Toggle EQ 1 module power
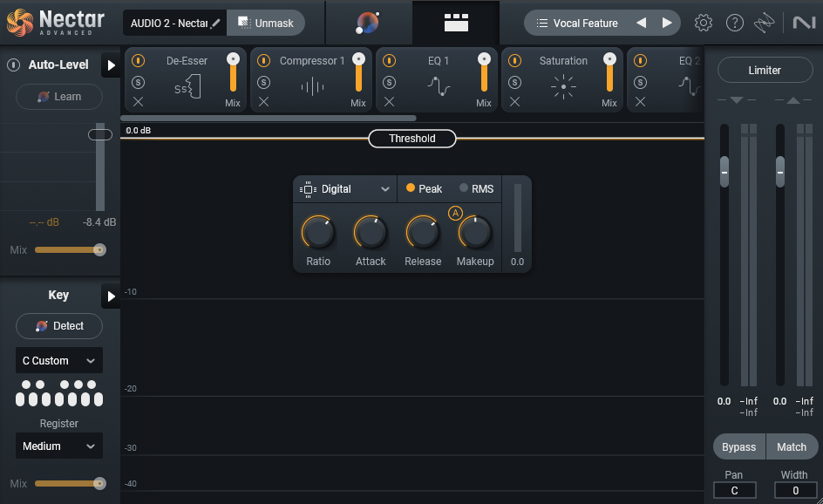The height and width of the screenshot is (504, 823). tap(389, 61)
